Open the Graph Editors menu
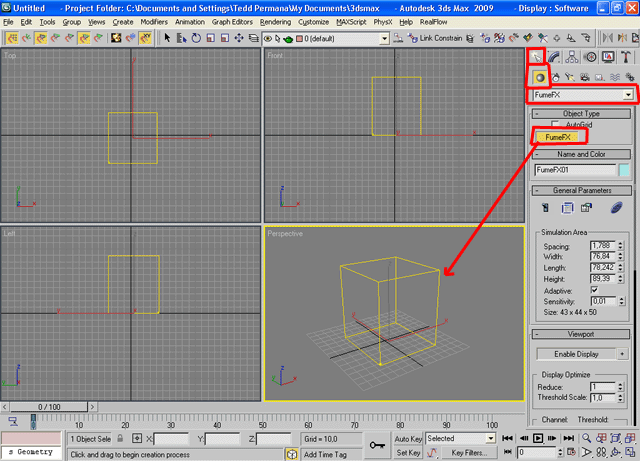Image resolution: width=640 pixels, height=461 pixels. click(x=232, y=22)
